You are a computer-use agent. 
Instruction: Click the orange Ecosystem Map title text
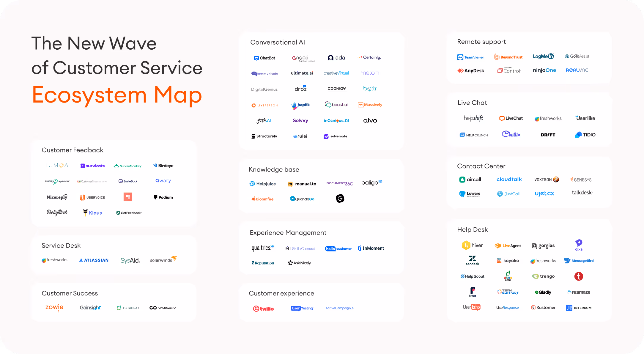(x=117, y=95)
